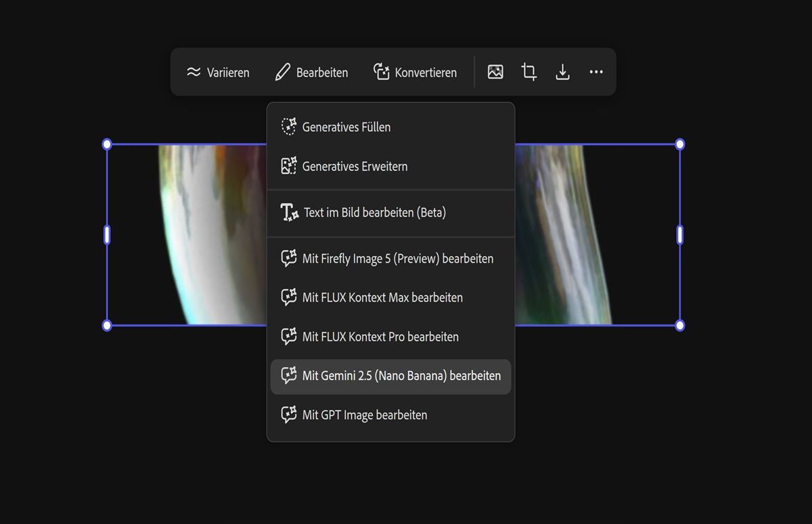This screenshot has height=524, width=812.
Task: Select Text im Bild bearbeiten (Beta)
Action: [x=390, y=213]
